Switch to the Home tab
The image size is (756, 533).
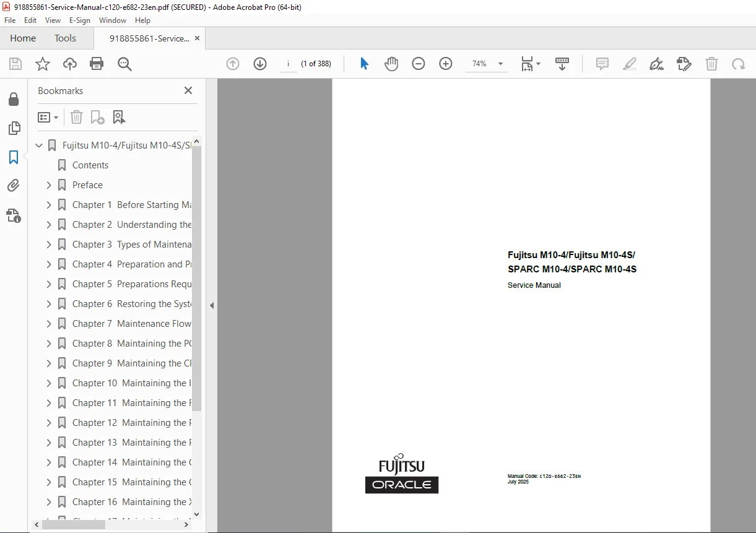tap(23, 38)
